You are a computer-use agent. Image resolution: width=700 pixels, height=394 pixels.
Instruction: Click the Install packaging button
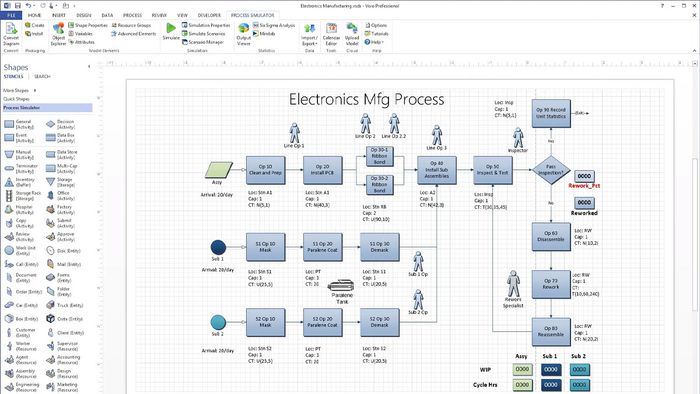(34, 33)
